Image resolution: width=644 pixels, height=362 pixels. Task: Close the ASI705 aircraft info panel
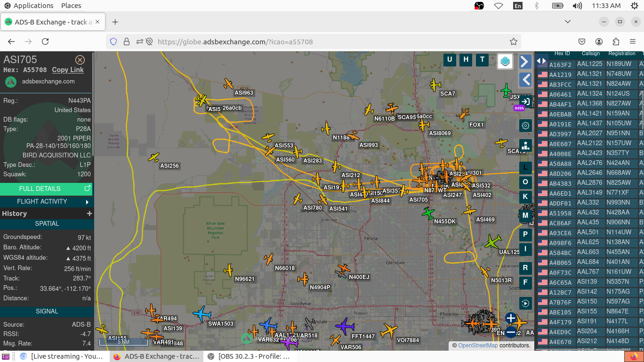click(x=80, y=60)
